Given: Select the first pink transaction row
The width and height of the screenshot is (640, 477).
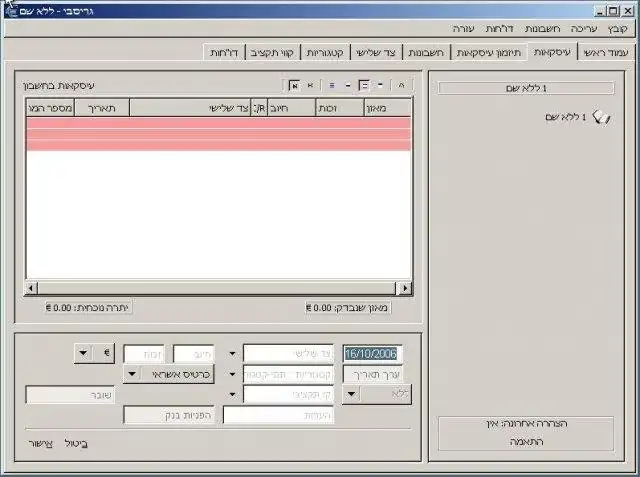Looking at the screenshot, I should point(218,123).
